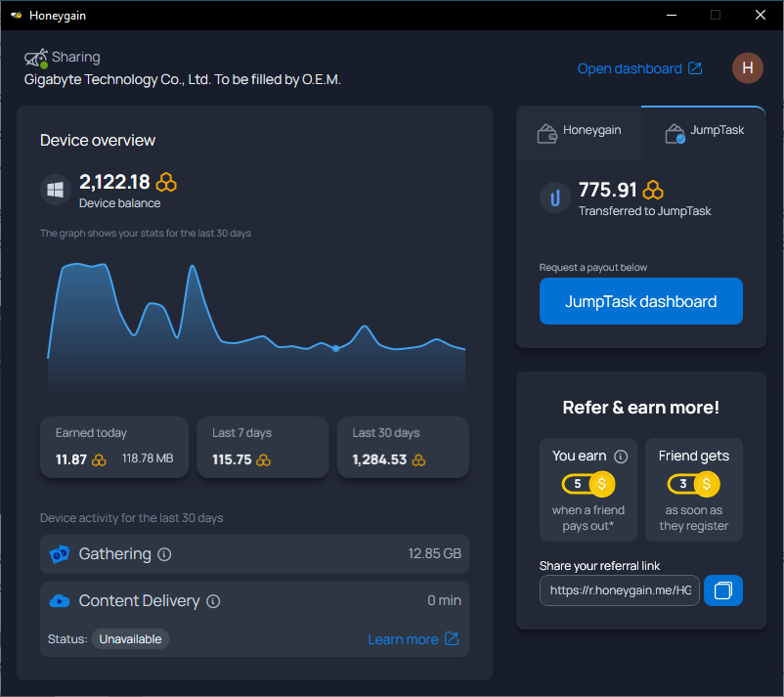Click the Content Delivery info icon
Image resolution: width=784 pixels, height=697 pixels.
pos(213,601)
